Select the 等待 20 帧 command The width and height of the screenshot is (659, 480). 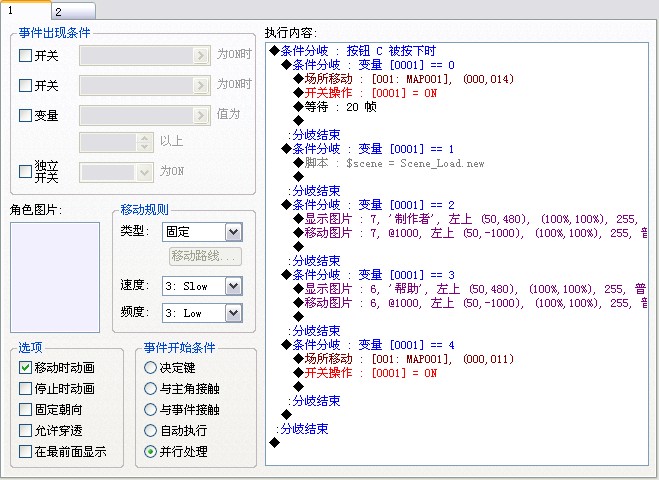pyautogui.click(x=335, y=107)
